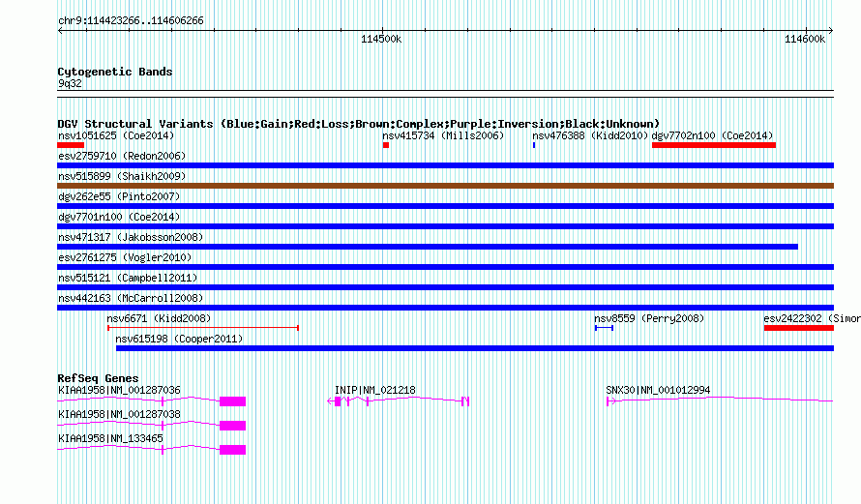Click the blue nsv615198 gain bar

[x=475, y=348]
